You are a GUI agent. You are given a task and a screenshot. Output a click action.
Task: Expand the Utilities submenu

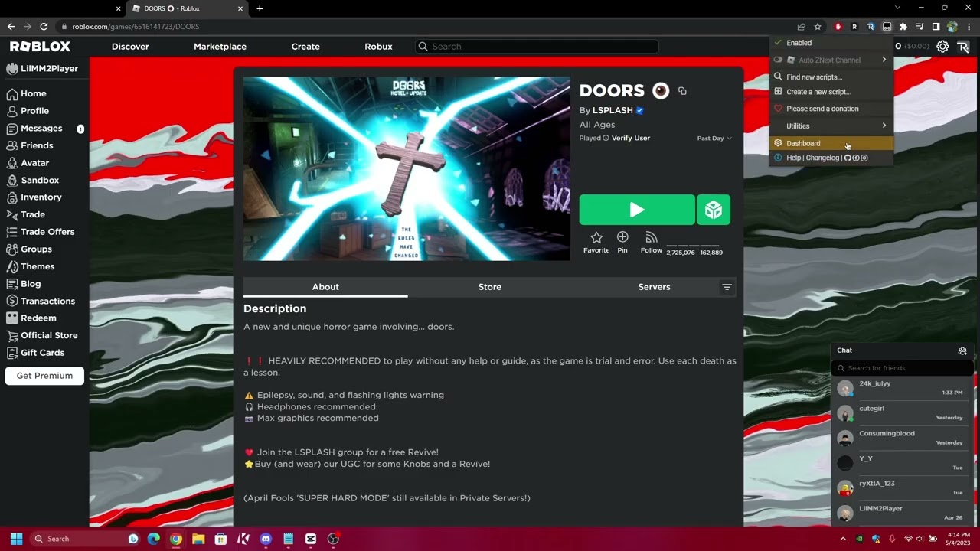[x=831, y=126]
